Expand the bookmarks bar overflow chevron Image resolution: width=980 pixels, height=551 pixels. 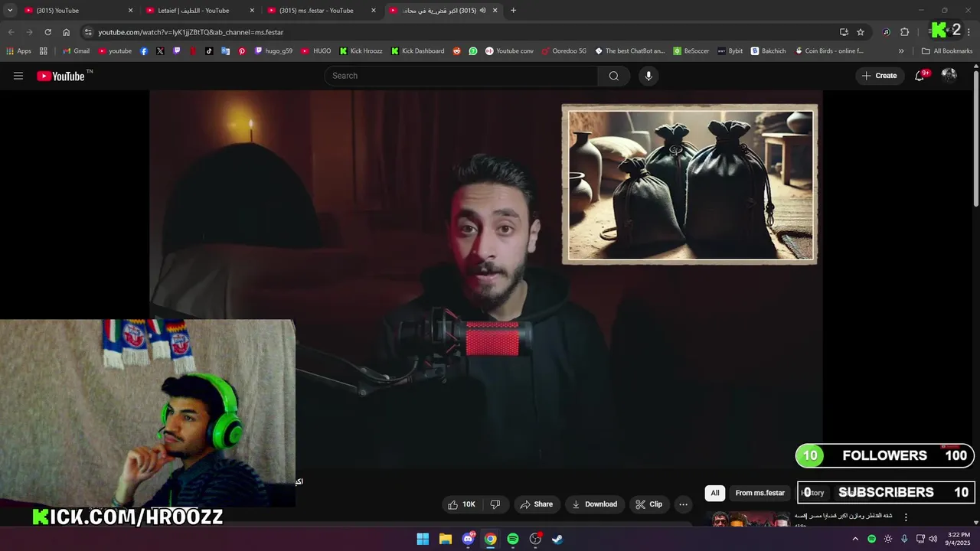(901, 51)
